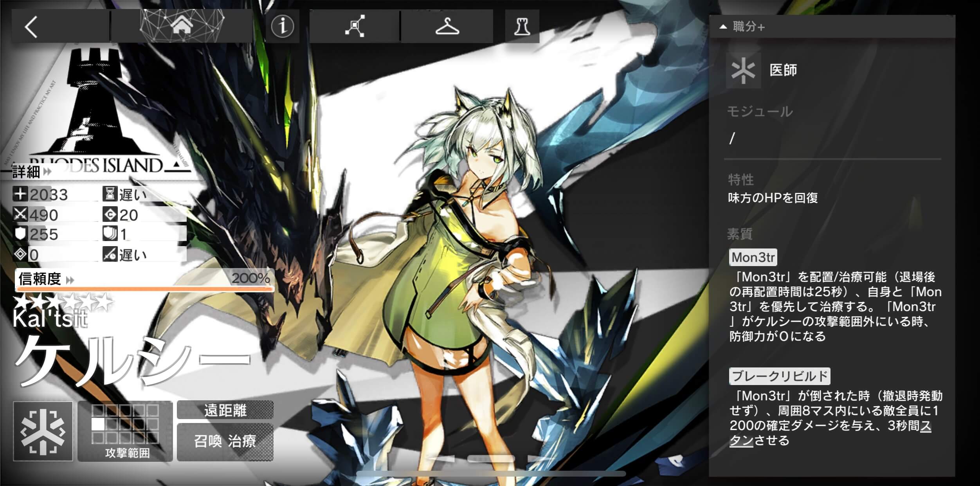Tap the resistance icon beside 0
The width and height of the screenshot is (980, 486).
[x=20, y=254]
